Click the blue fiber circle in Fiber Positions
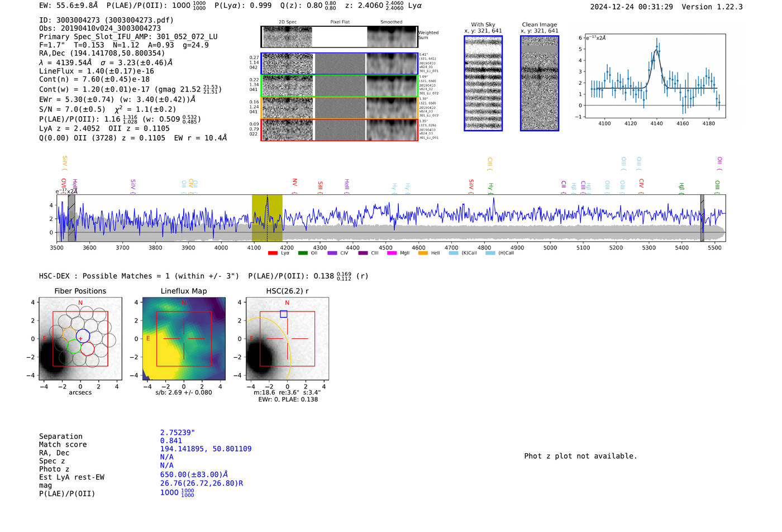This screenshot has width=782, height=532. point(83,336)
